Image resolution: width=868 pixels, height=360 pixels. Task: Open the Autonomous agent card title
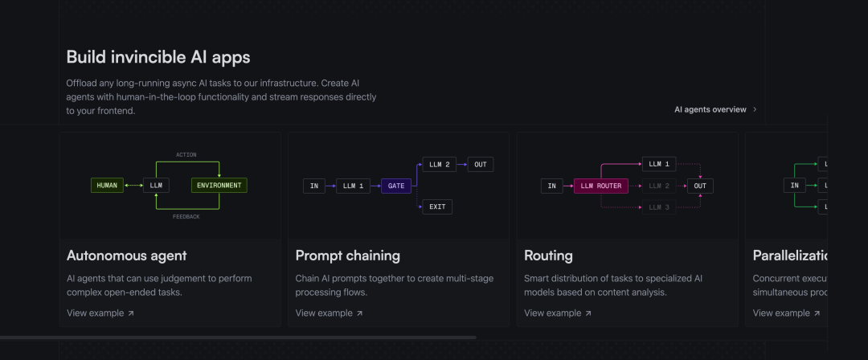(127, 256)
